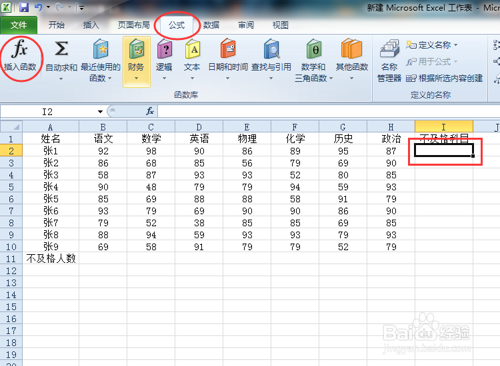The width and height of the screenshot is (500, 366).
Task: Open the File (文件) tab
Action: (19, 25)
